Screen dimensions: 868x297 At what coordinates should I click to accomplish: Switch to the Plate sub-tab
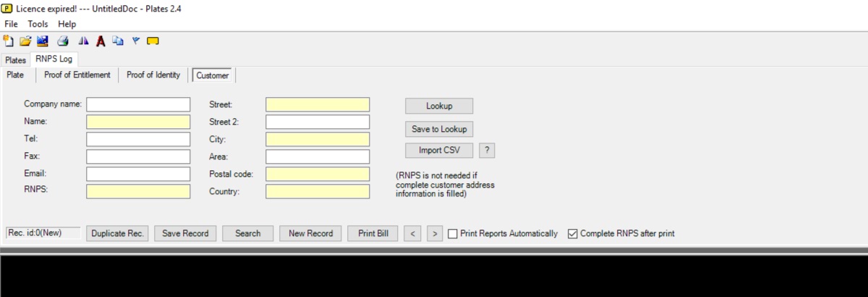point(16,75)
